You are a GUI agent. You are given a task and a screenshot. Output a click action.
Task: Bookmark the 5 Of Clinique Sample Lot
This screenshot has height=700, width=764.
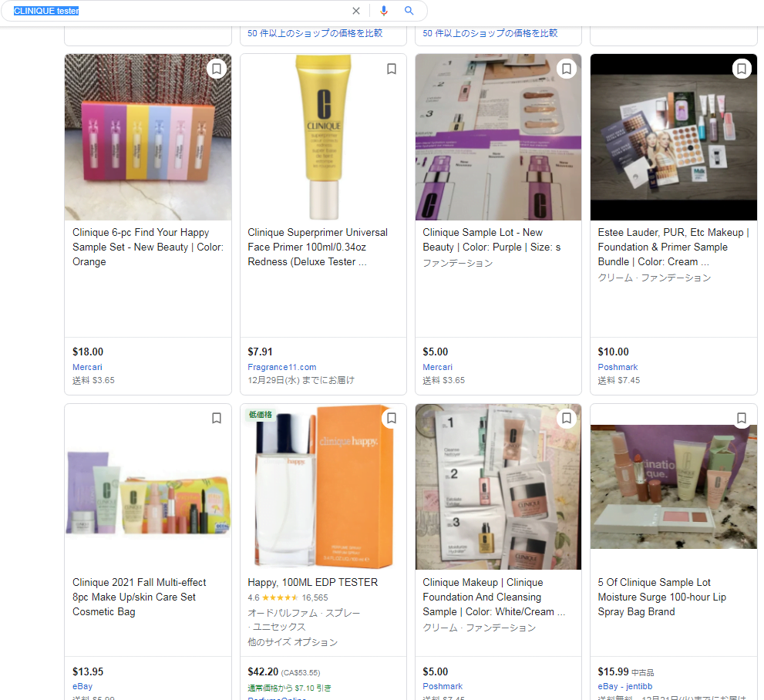(x=742, y=418)
